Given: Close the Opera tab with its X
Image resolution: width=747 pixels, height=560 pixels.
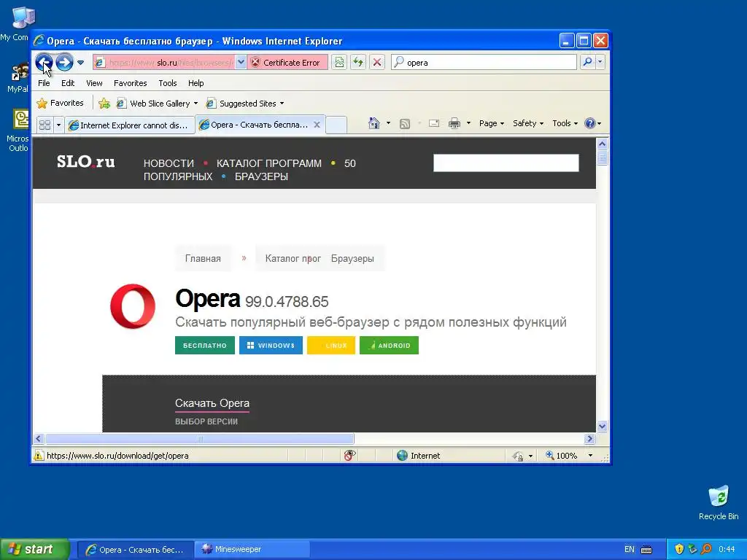Looking at the screenshot, I should [x=317, y=125].
